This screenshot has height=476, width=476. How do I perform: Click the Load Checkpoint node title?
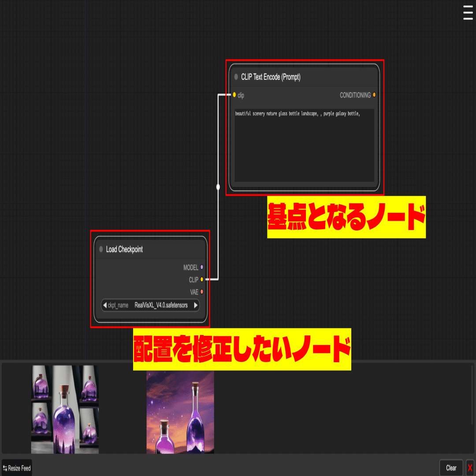point(124,249)
